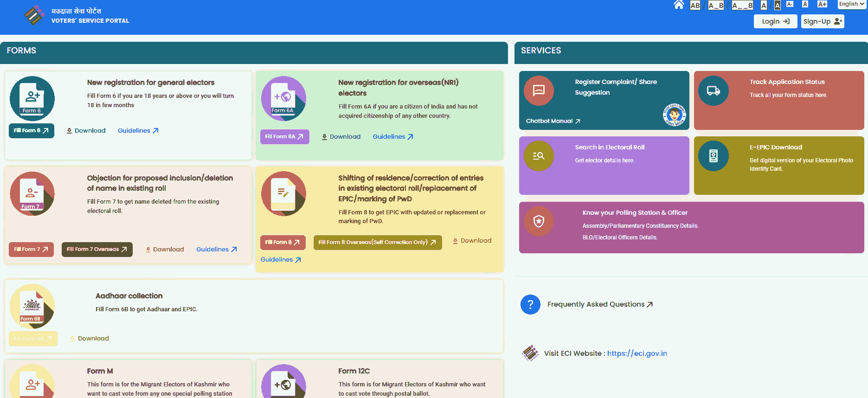Open Fill Form 6A
Image resolution: width=868 pixels, height=398 pixels.
click(284, 137)
